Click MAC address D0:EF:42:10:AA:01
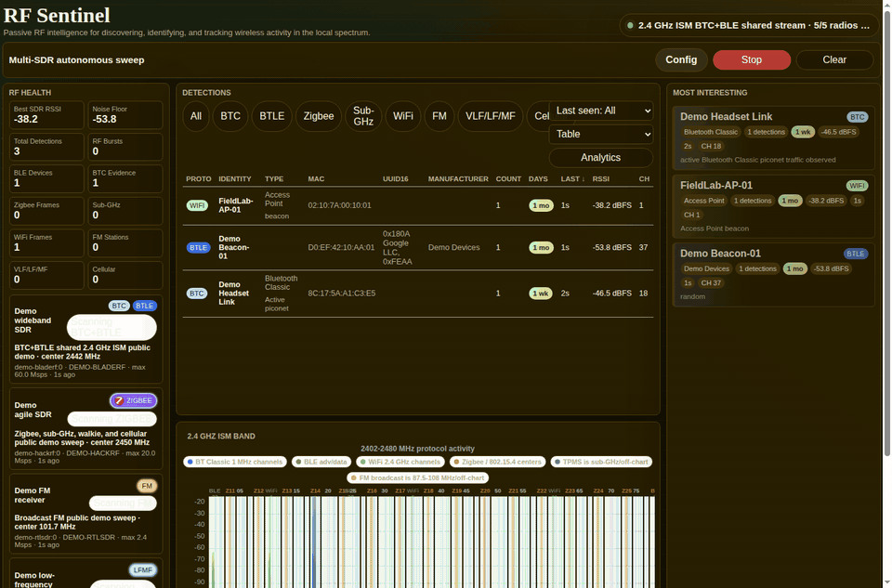 (341, 247)
